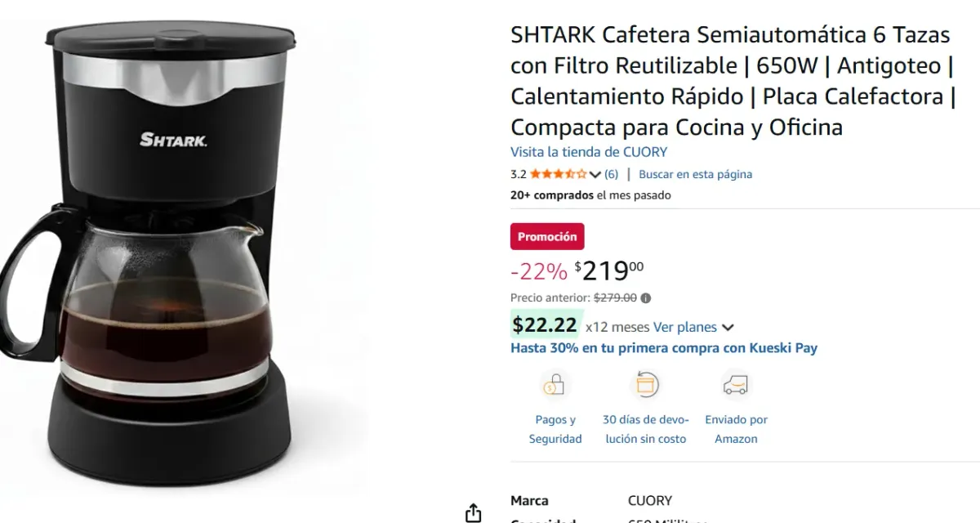Open the monthly payment plans chevron
Viewport: 980px width, 523px height.
pyautogui.click(x=727, y=326)
